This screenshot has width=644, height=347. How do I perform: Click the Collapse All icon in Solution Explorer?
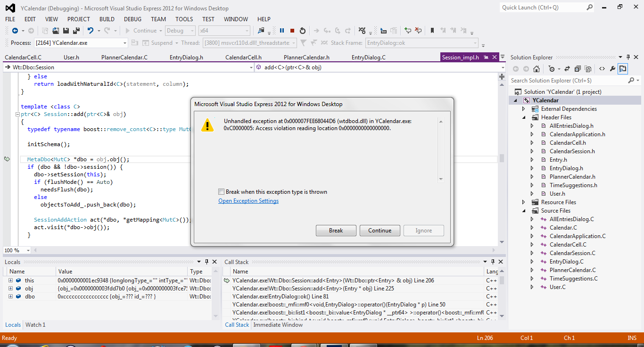click(577, 69)
